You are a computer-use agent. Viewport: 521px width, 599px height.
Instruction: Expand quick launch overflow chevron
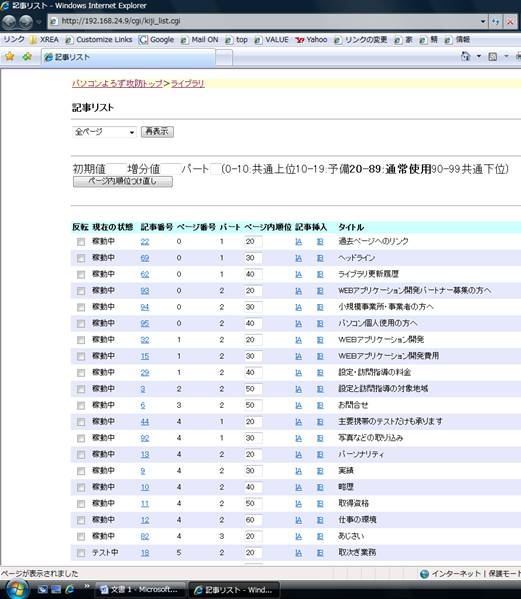click(87, 586)
